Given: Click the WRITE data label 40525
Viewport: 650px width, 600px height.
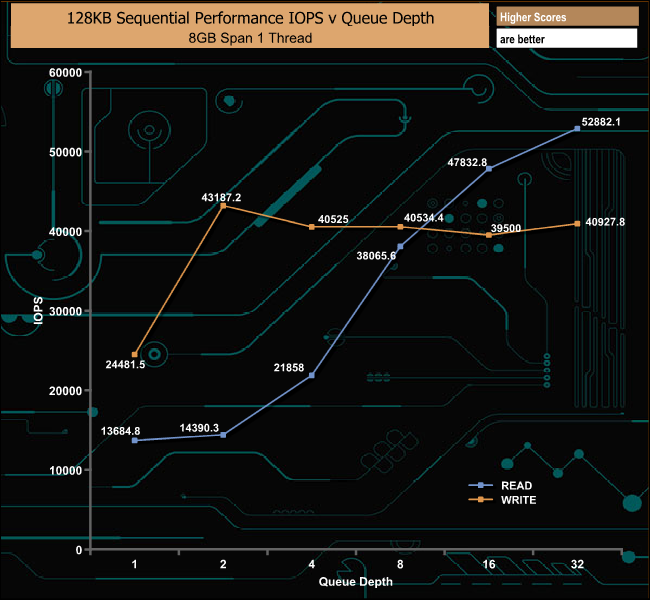Looking at the screenshot, I should [333, 219].
